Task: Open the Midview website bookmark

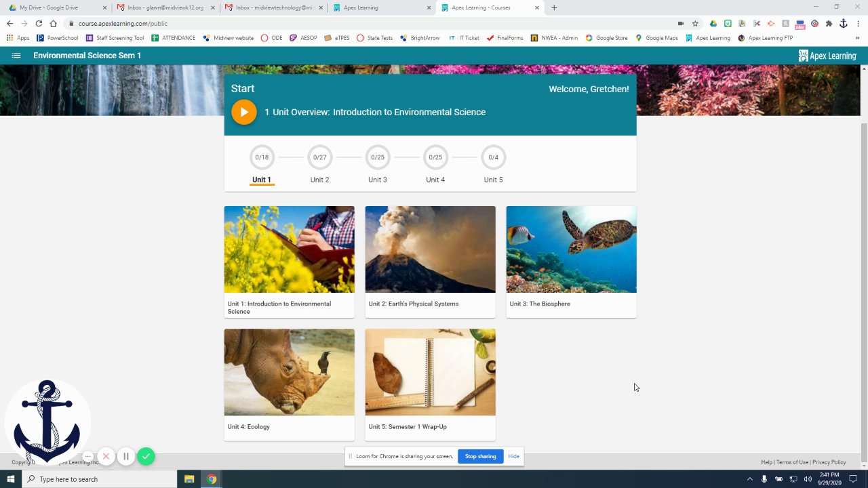Action: tap(228, 38)
